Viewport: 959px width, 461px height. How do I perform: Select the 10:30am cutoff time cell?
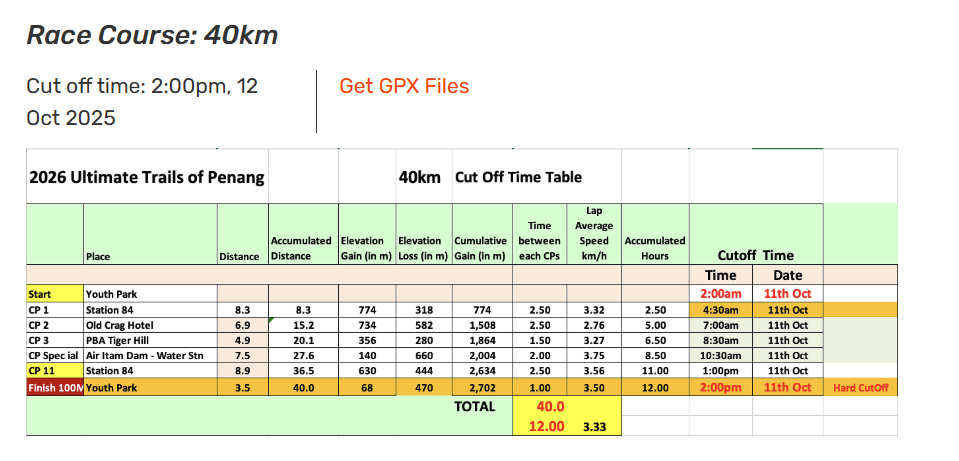click(720, 355)
